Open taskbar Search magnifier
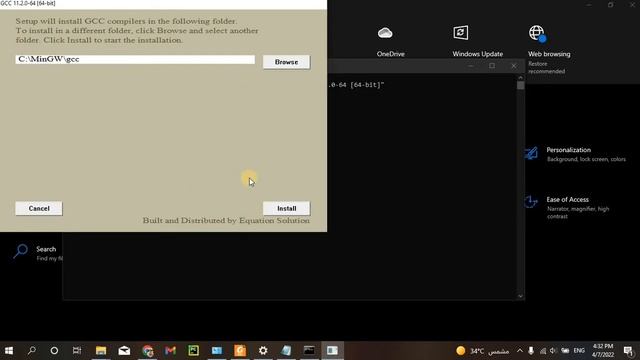 [31, 351]
